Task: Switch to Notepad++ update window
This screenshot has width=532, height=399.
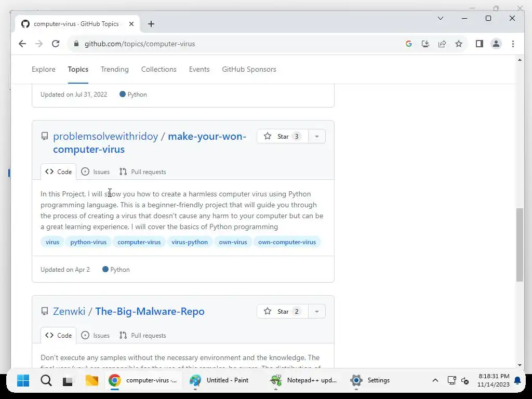Action: 303,380
